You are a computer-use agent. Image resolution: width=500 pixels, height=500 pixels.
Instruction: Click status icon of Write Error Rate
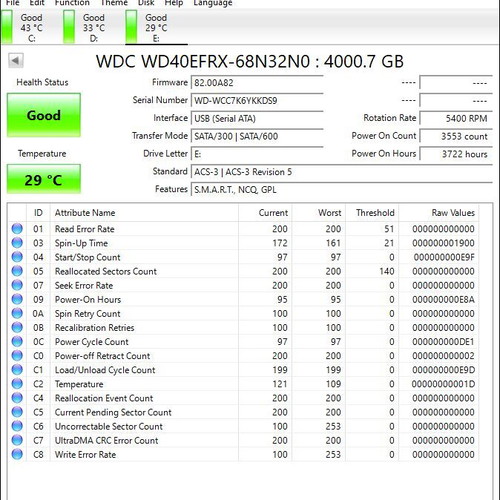(17, 454)
